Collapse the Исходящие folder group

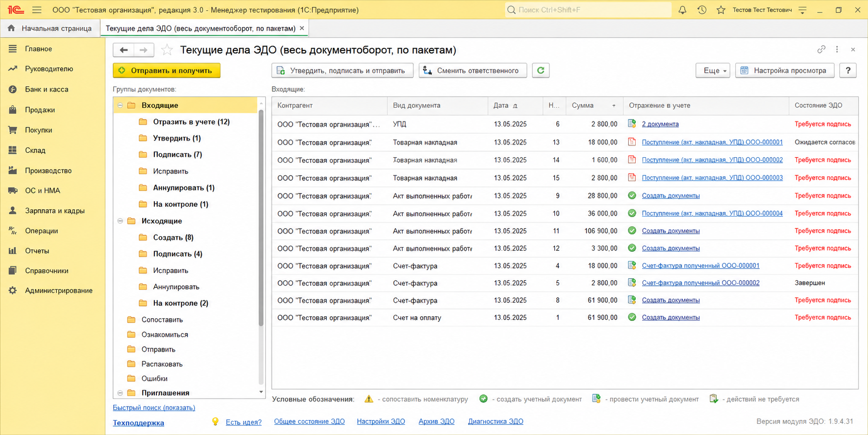[120, 221]
